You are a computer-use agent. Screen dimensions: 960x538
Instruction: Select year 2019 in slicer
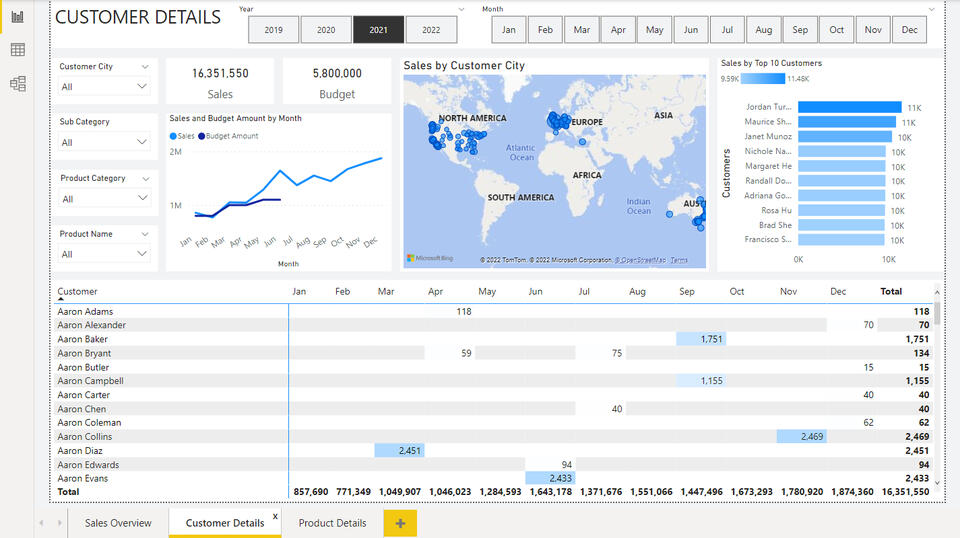tap(274, 29)
